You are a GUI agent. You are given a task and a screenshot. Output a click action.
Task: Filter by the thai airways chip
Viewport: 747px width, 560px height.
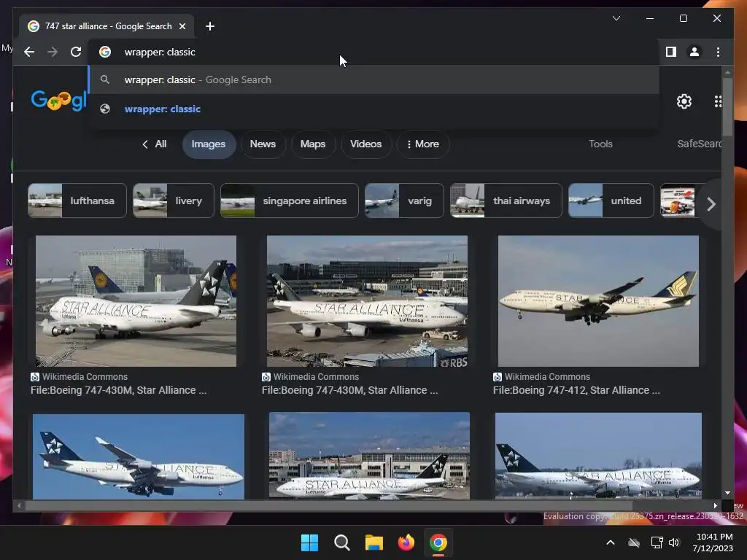click(x=506, y=201)
